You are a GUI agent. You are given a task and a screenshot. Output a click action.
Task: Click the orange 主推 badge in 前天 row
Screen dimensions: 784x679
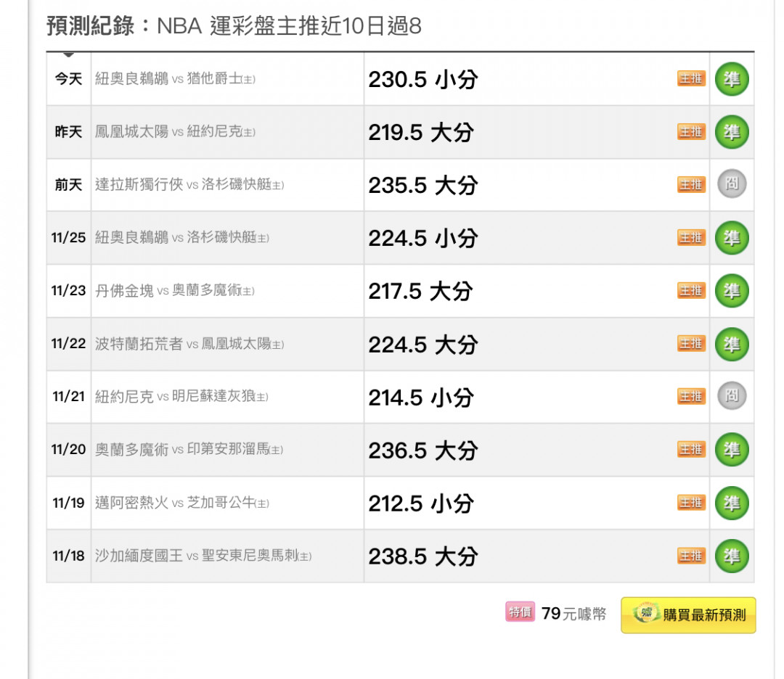tap(692, 184)
